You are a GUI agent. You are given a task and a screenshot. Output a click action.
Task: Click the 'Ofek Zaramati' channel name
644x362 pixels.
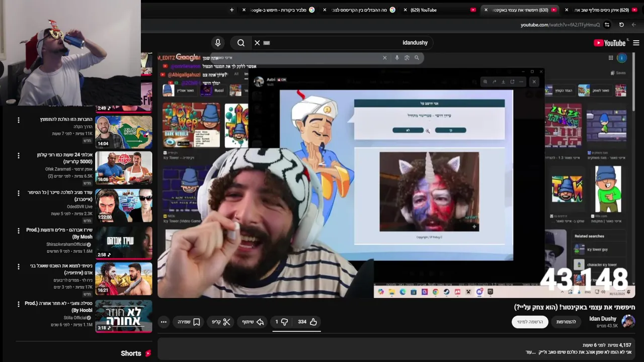69,169
